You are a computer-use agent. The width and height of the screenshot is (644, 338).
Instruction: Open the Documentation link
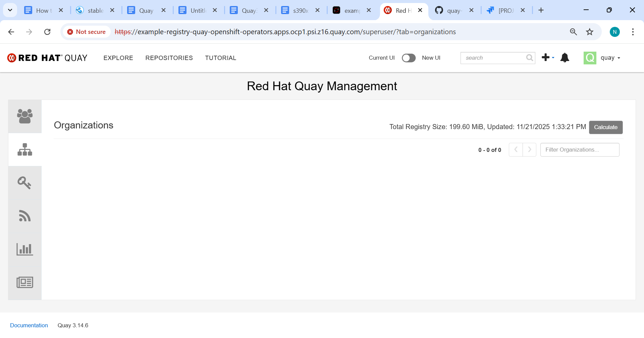(x=29, y=325)
